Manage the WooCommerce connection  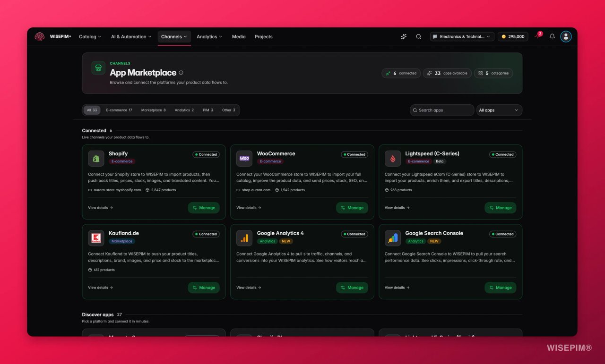pos(352,208)
